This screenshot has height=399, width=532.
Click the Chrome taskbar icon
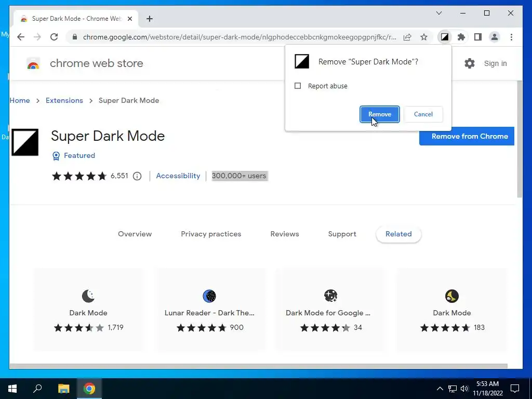[x=89, y=389]
